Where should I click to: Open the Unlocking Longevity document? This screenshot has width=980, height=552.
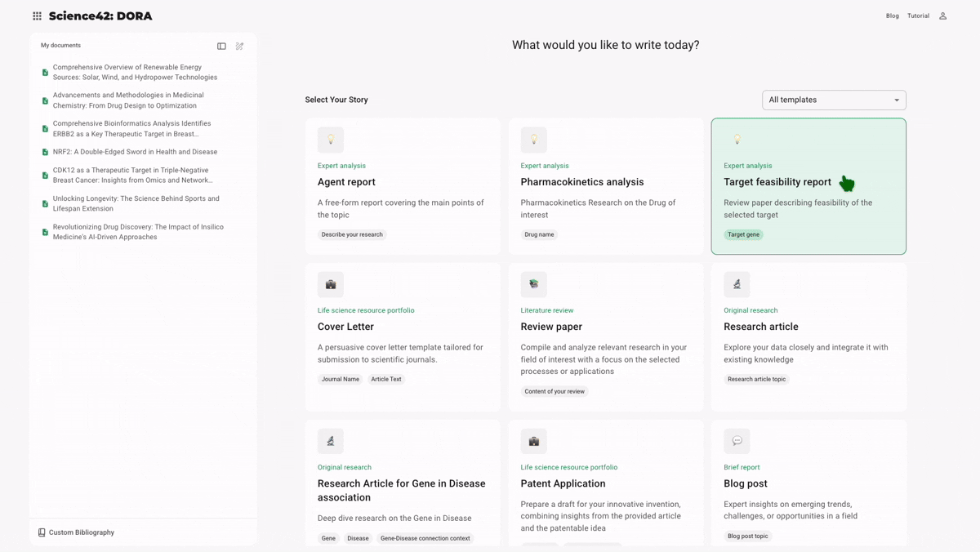[136, 203]
